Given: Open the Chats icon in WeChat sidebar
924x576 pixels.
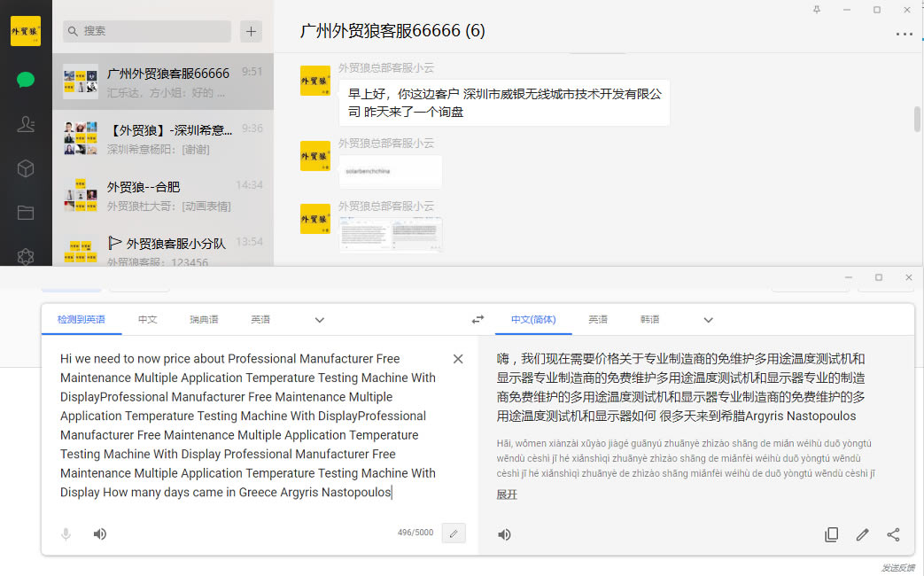Looking at the screenshot, I should [x=26, y=80].
